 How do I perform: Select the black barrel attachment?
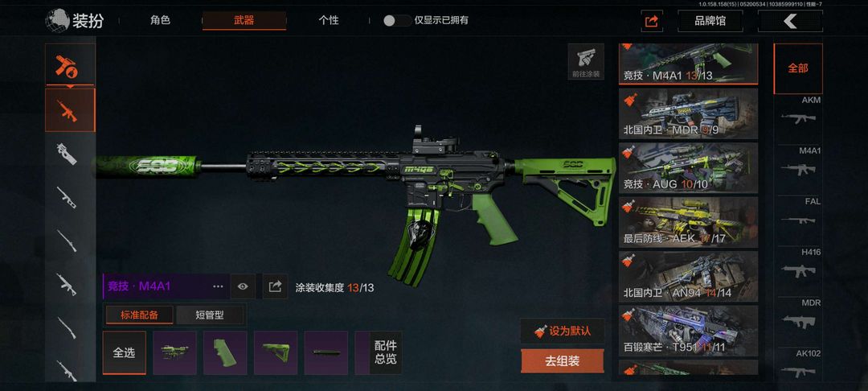point(326,353)
